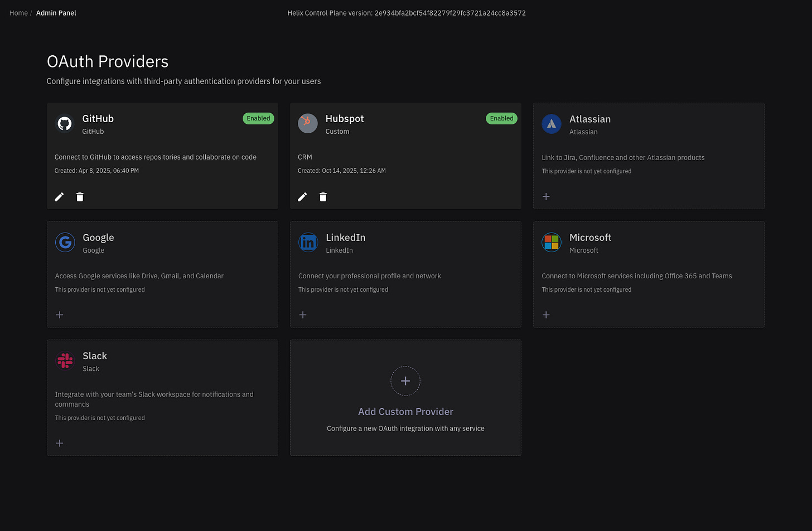Viewport: 812px width, 531px height.
Task: Click the 'CRM' description on Hubspot card
Action: (x=305, y=157)
